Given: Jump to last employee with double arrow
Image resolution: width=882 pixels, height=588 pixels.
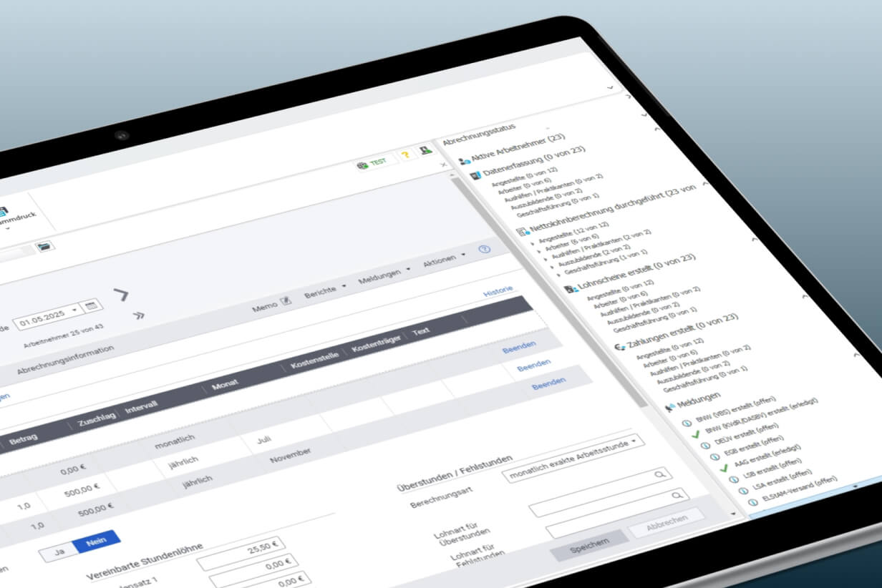Looking at the screenshot, I should click(x=139, y=315).
